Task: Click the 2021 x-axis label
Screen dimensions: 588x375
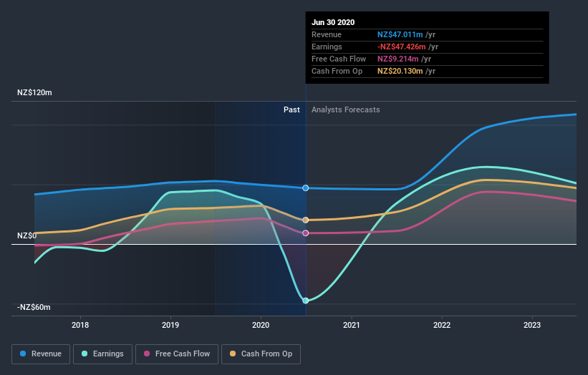Action: click(352, 325)
